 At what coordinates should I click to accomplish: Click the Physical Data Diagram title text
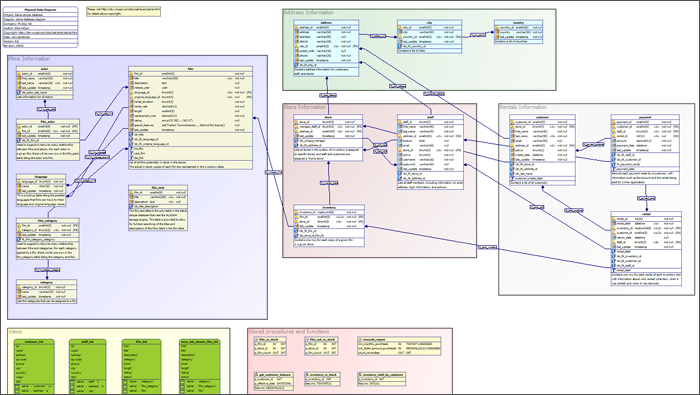[41, 9]
